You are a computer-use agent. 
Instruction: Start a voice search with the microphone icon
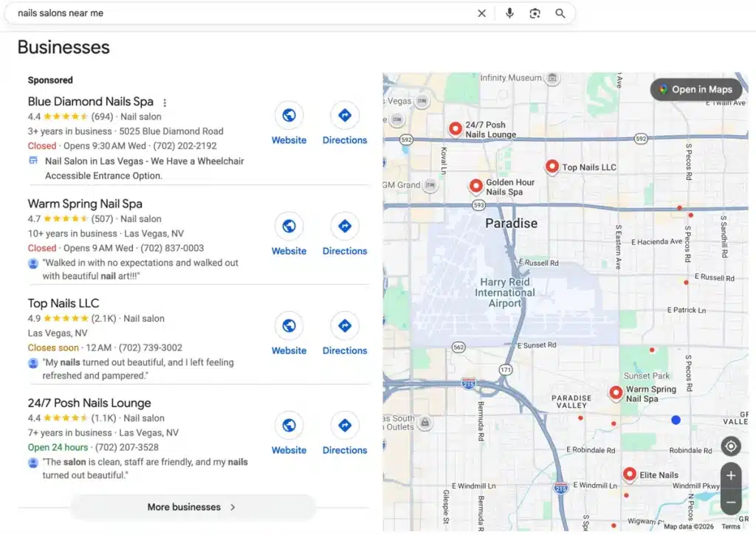(x=509, y=13)
